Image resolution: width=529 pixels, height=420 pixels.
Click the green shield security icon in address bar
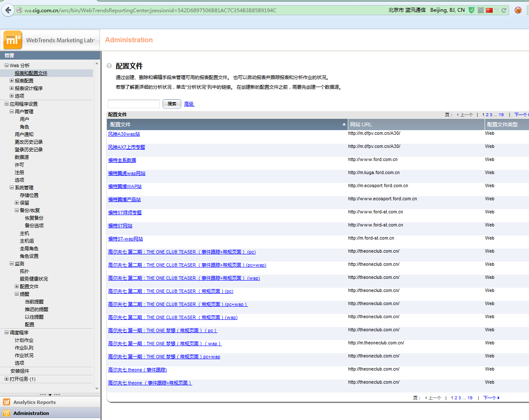tap(472, 10)
